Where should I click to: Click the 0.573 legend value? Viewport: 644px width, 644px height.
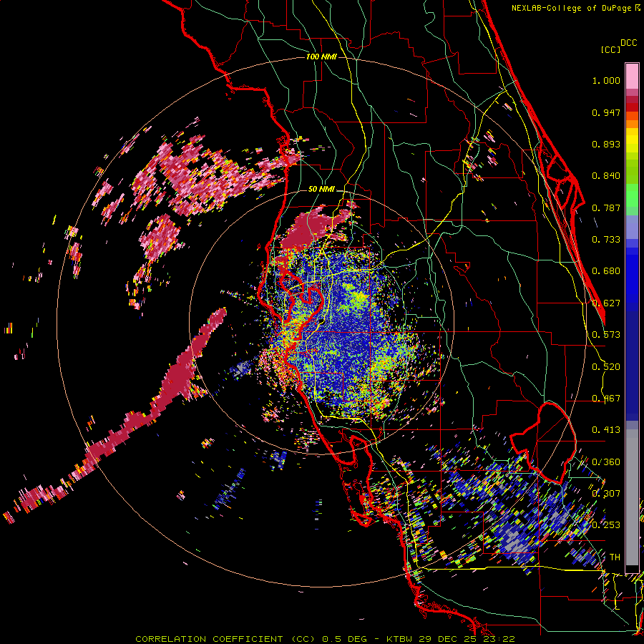606,335
